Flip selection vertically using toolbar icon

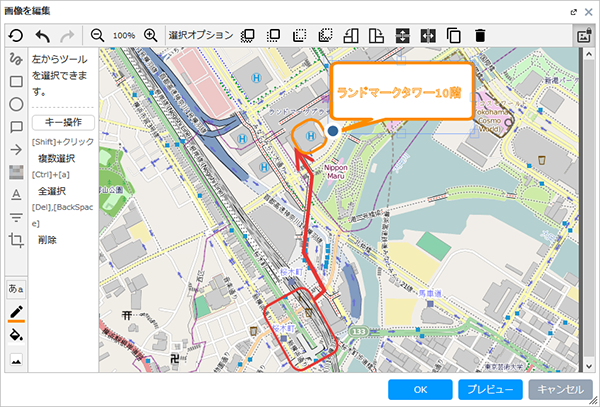(402, 35)
